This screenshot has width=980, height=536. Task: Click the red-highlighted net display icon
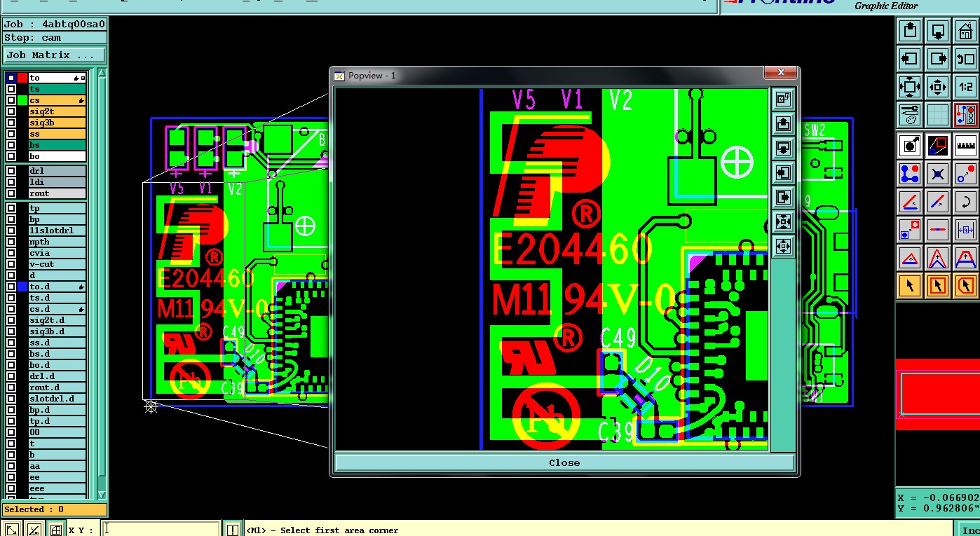966,114
